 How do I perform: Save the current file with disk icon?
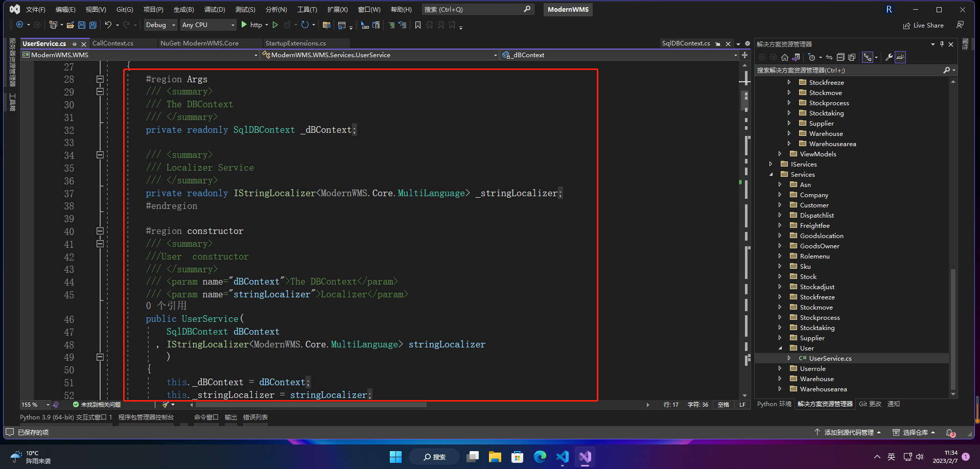pos(82,25)
